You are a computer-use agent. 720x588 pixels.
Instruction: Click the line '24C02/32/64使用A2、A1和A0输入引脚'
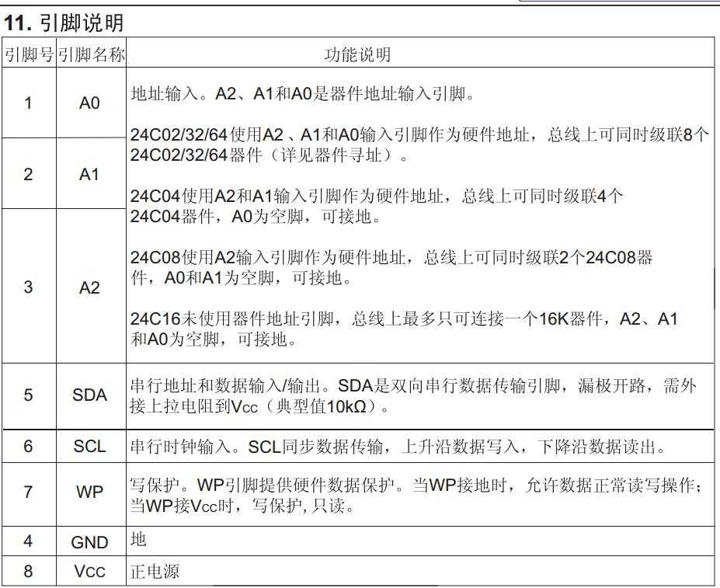(419, 134)
